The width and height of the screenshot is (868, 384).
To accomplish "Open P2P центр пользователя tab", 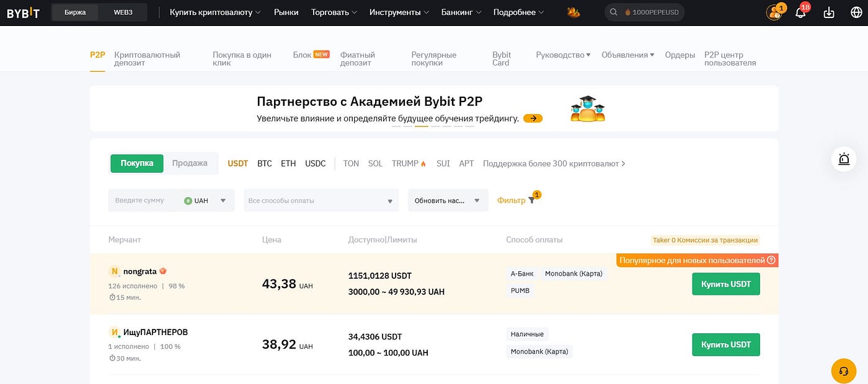I will (x=730, y=59).
